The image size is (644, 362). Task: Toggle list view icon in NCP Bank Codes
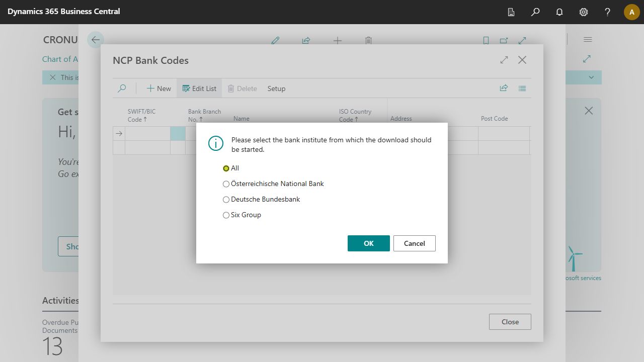pyautogui.click(x=522, y=88)
